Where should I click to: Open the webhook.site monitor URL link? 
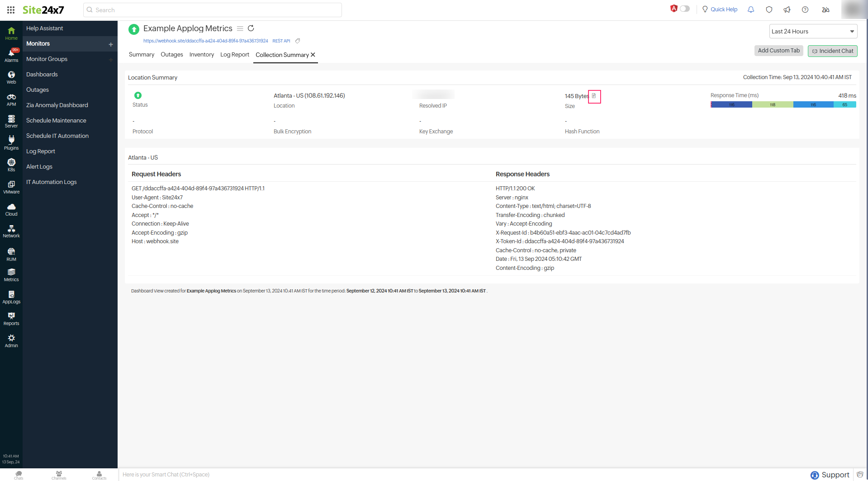[x=206, y=41]
